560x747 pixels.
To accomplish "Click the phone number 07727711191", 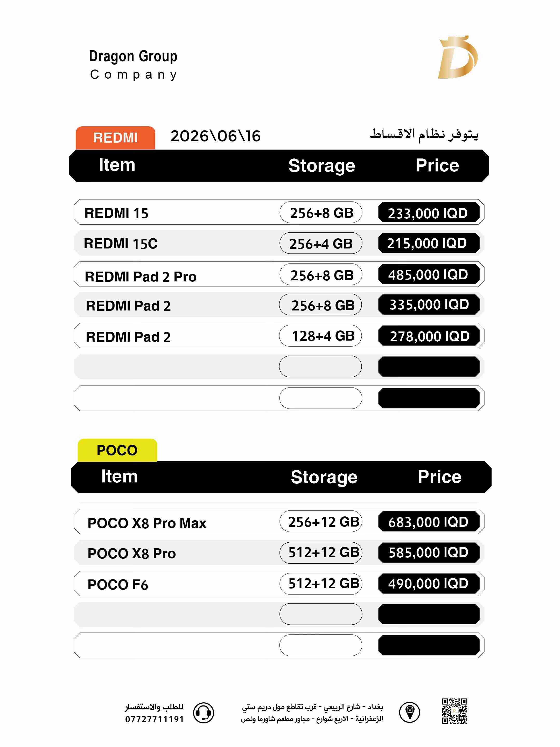I will pos(154,719).
